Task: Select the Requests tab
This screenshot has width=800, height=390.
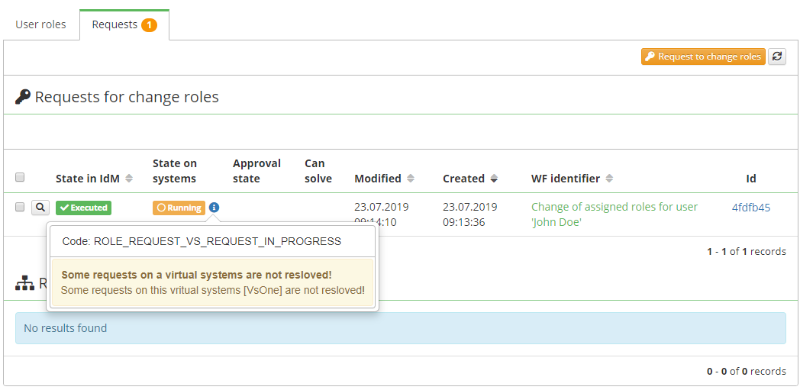Action: pos(124,25)
